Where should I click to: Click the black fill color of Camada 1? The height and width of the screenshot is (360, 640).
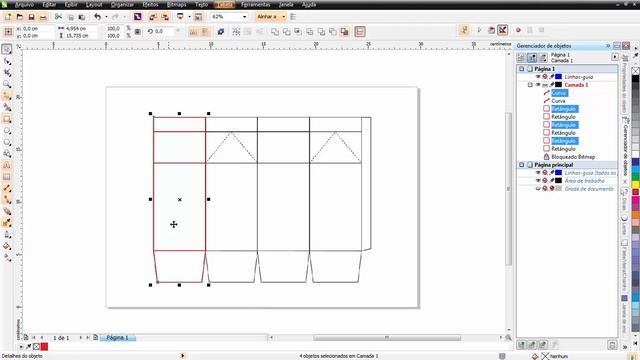(x=558, y=85)
